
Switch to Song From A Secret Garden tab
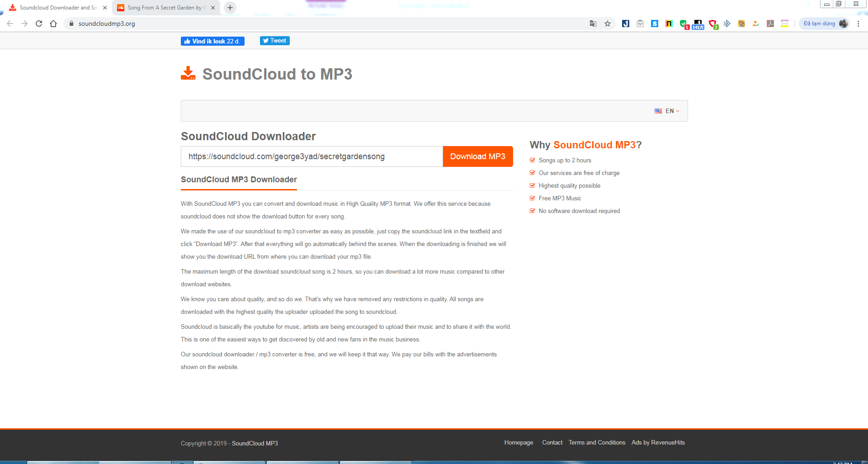click(x=166, y=8)
